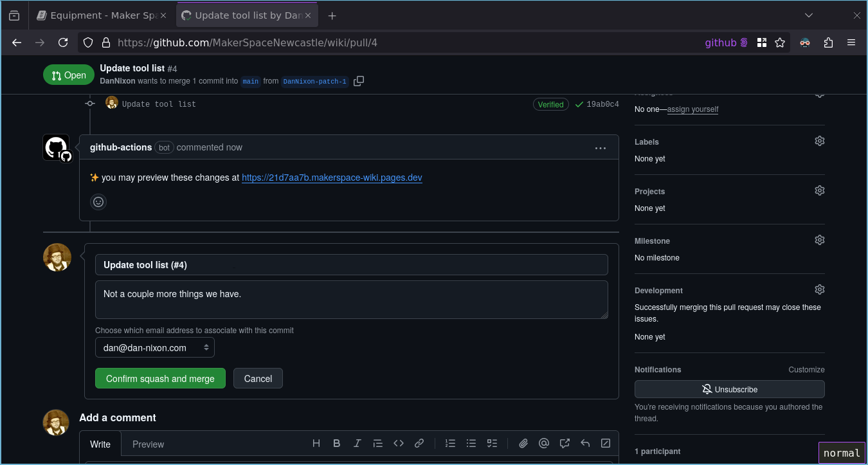
Task: Insert a code snippet in the comment
Action: coord(398,443)
